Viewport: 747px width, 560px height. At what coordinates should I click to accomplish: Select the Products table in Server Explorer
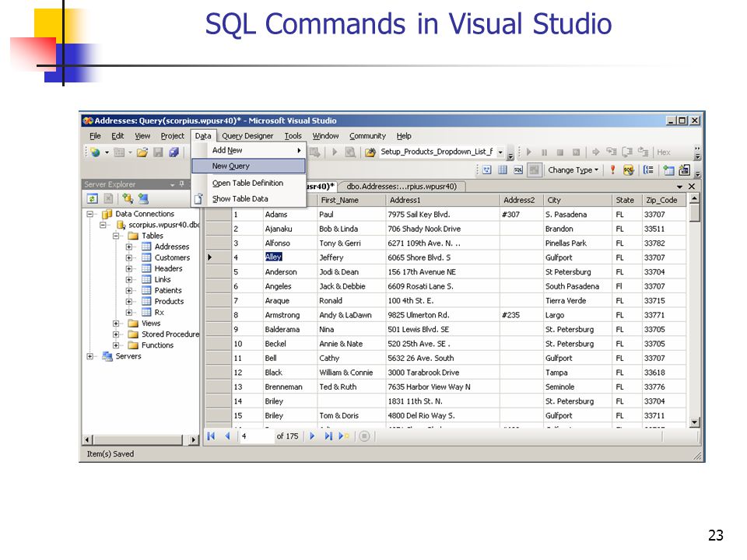[169, 302]
